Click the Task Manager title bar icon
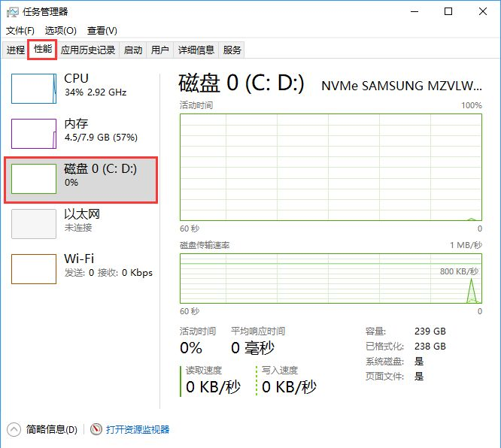This screenshot has height=448, width=501. pyautogui.click(x=13, y=11)
